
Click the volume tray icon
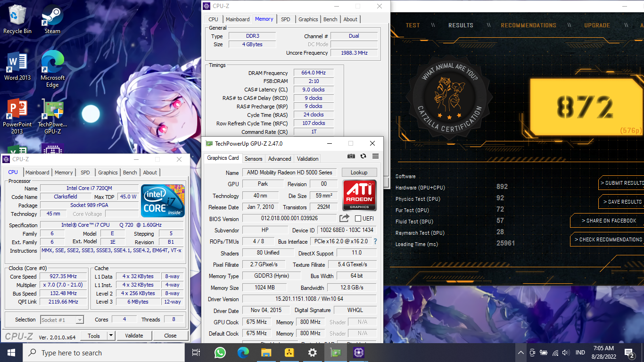click(x=566, y=353)
